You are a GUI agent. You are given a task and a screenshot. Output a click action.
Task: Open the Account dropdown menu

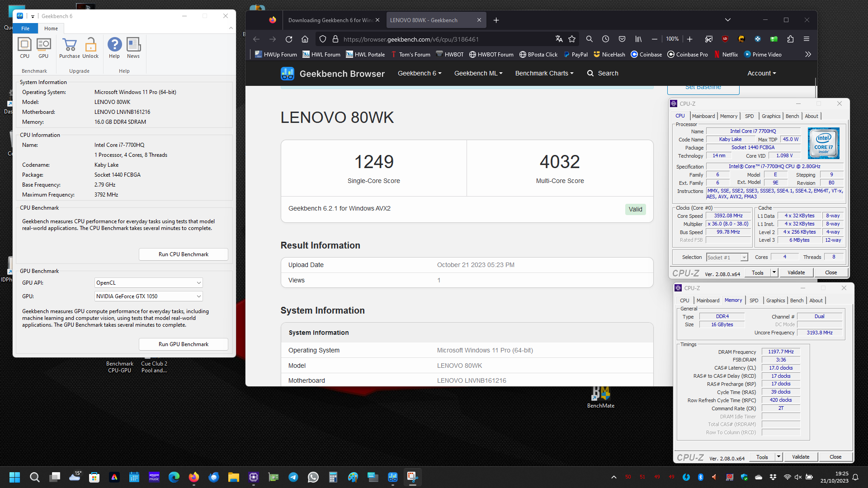tap(761, 73)
